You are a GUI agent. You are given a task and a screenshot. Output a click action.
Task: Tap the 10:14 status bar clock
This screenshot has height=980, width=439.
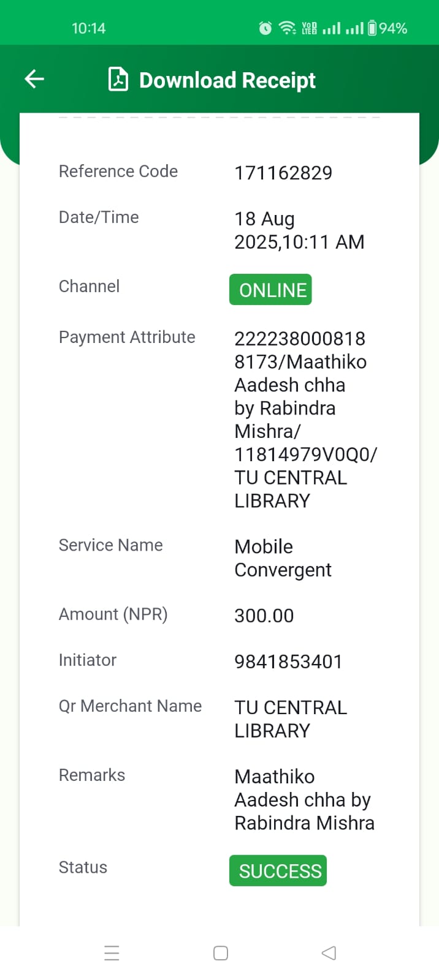88,28
